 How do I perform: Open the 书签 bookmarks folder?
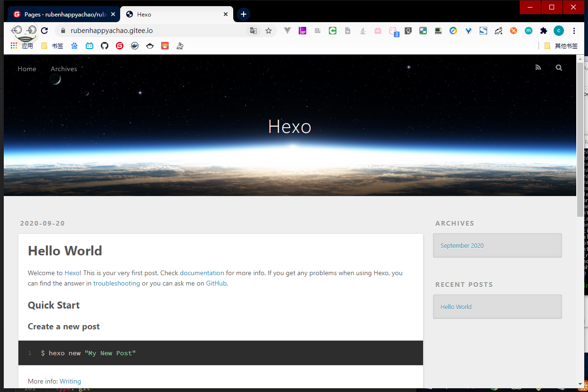(x=52, y=46)
